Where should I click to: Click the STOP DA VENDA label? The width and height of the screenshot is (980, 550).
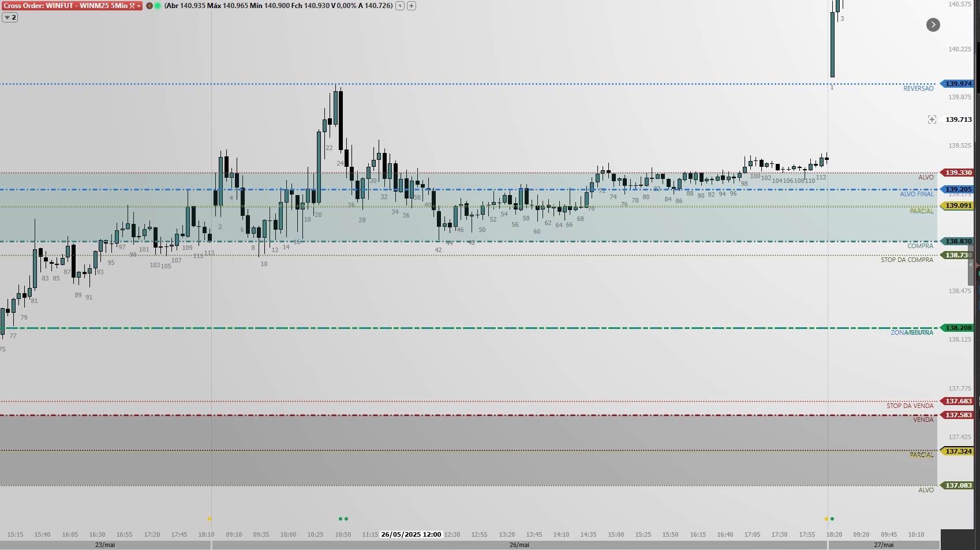pos(910,406)
